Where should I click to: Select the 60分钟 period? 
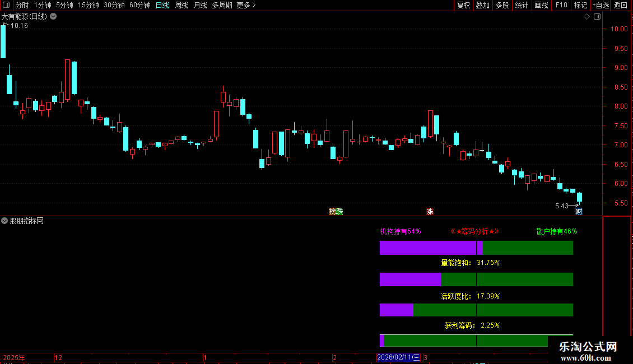click(x=139, y=5)
